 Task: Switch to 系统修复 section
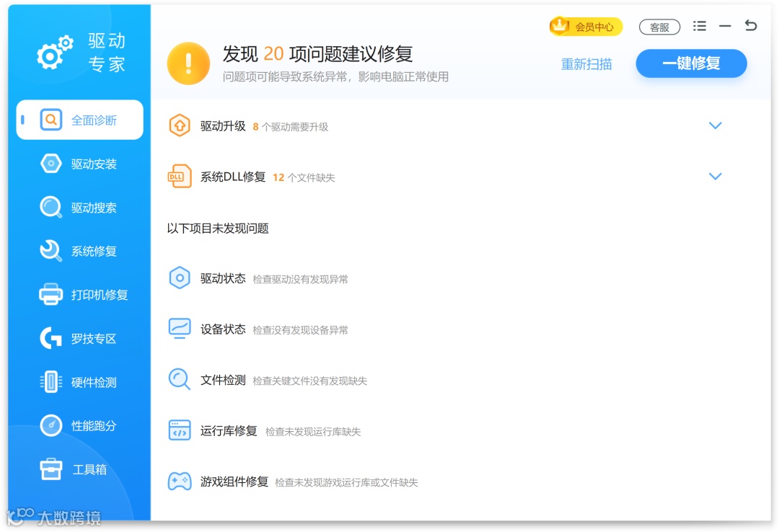(x=79, y=251)
